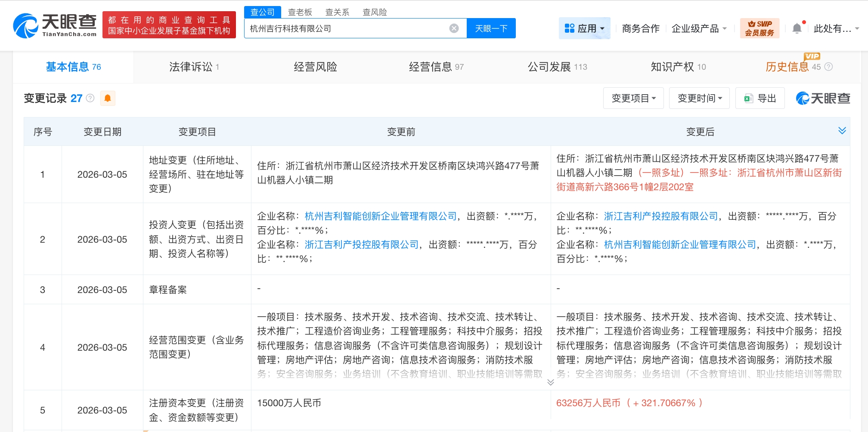
Task: Open 浙江吉利产投控股有限公司 link in 变更后 column
Action: (661, 216)
